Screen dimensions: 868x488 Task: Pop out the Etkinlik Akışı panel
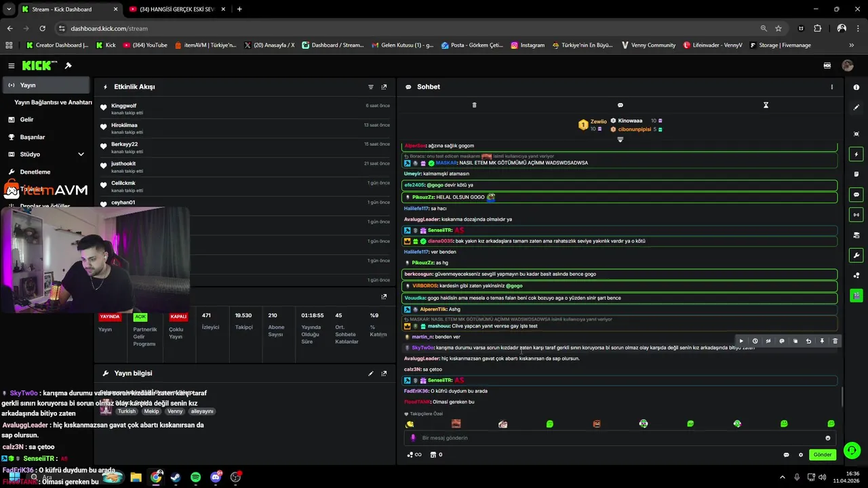(x=384, y=87)
